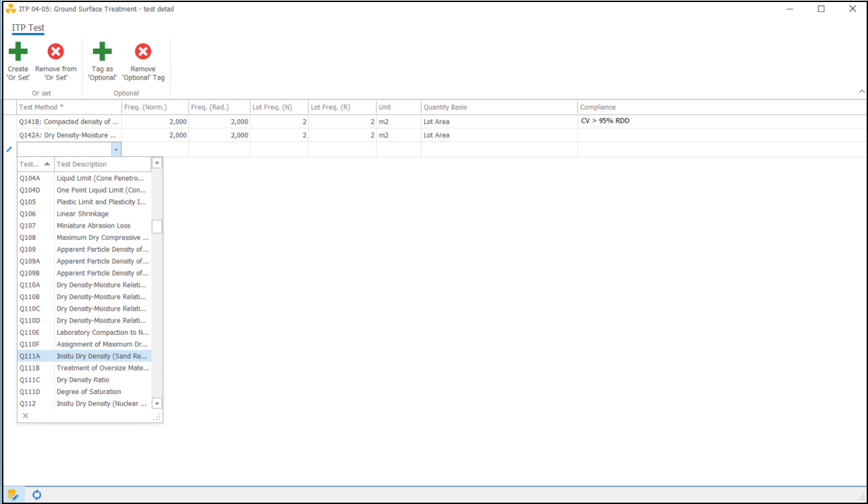Viewport: 868px width, 504px height.
Task: Click the refresh icon in the status bar
Action: [37, 495]
